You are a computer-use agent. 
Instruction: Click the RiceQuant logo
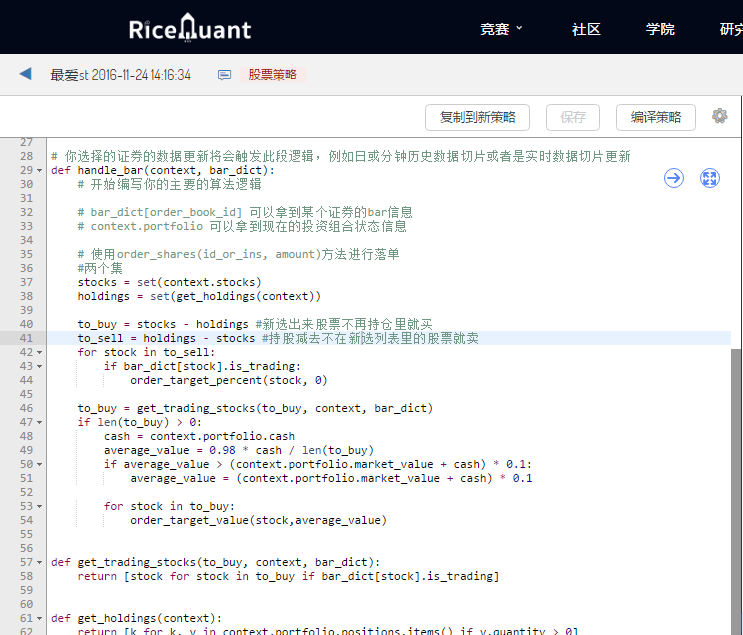click(190, 28)
